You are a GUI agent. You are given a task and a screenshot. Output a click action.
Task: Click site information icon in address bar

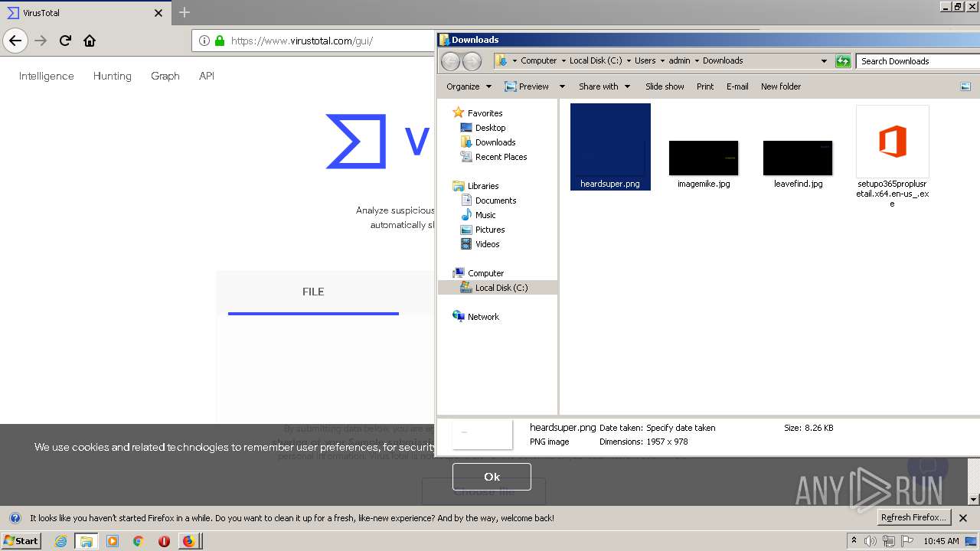204,41
